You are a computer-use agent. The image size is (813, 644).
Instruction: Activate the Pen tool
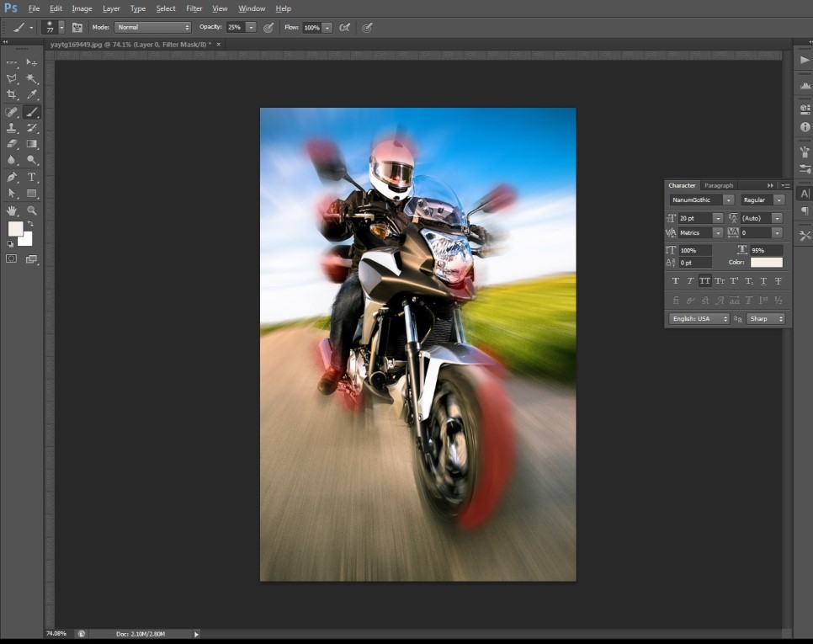coord(12,177)
